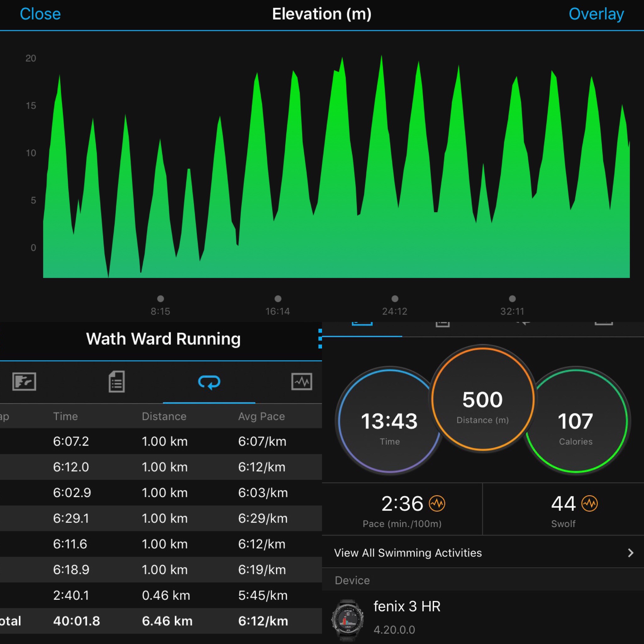Expand View All Swimming Activities chevron

[630, 553]
